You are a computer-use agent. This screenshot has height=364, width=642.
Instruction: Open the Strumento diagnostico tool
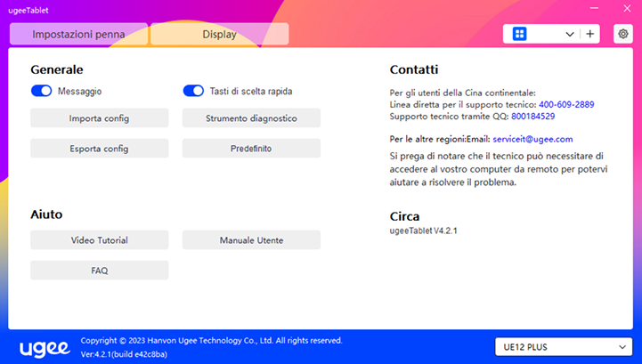251,118
